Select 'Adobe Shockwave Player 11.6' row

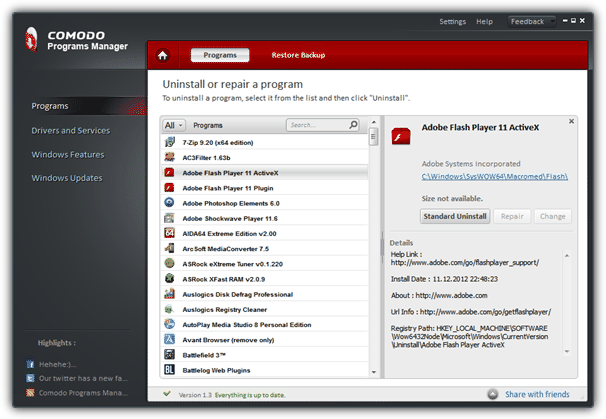(x=264, y=218)
